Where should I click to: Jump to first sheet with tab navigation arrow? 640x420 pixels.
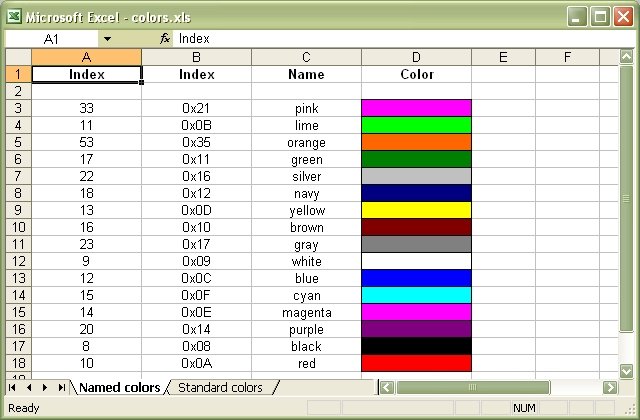pyautogui.click(x=13, y=387)
